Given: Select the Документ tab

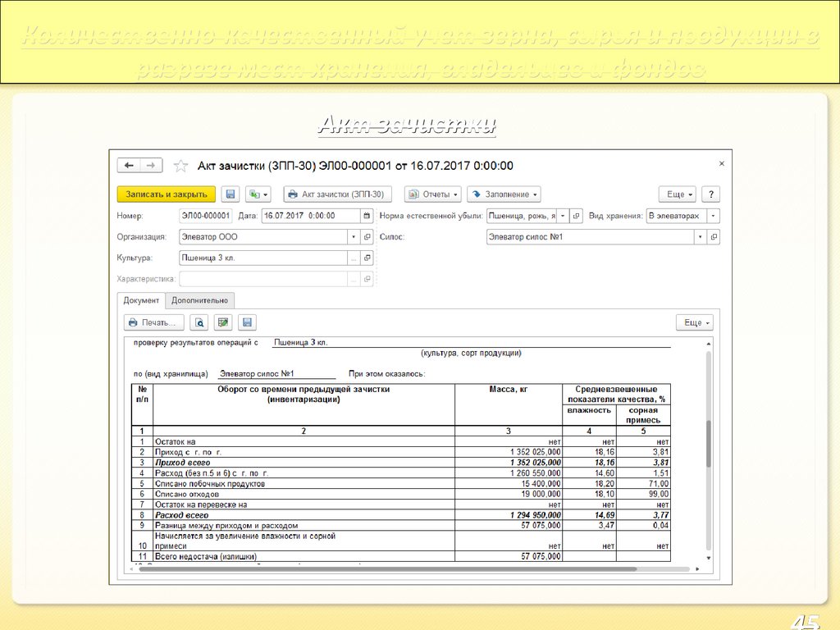Looking at the screenshot, I should click(x=141, y=301).
